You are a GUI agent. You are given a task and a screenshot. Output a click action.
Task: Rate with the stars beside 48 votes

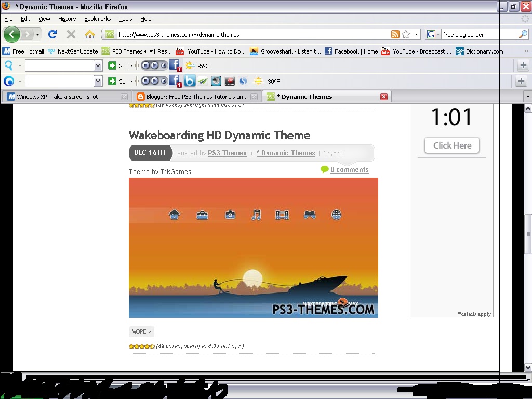point(141,347)
